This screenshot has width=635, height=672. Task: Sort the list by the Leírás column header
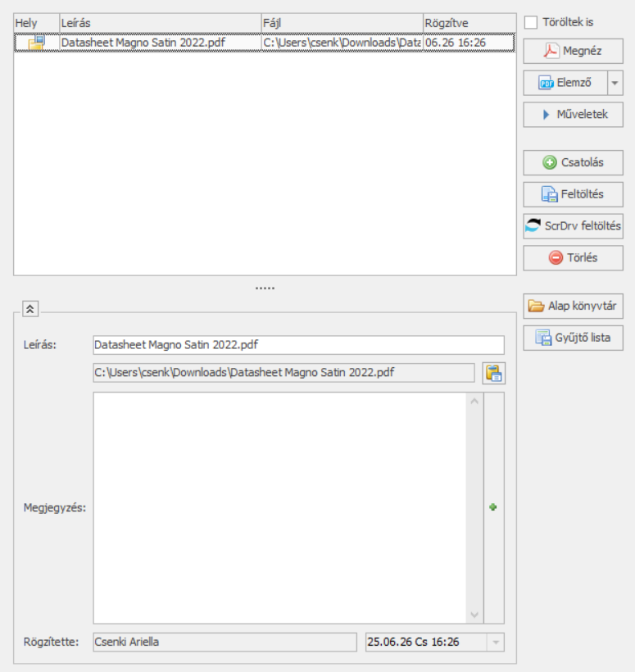point(160,23)
